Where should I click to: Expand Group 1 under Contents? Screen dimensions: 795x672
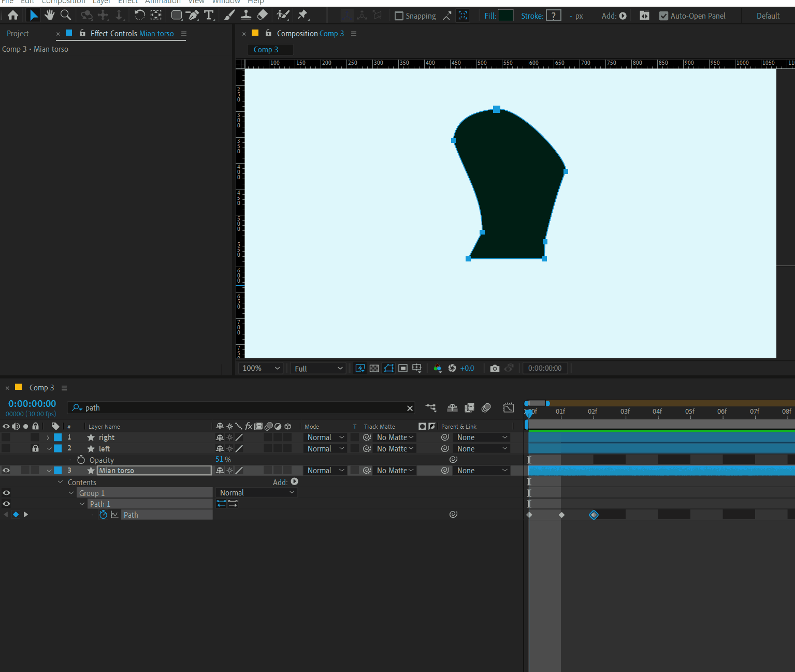(71, 492)
